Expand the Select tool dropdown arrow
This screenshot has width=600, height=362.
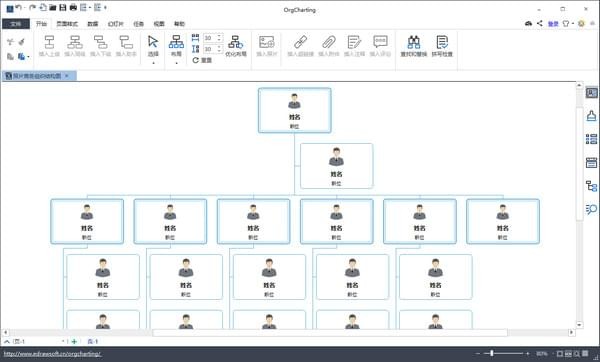pyautogui.click(x=153, y=63)
